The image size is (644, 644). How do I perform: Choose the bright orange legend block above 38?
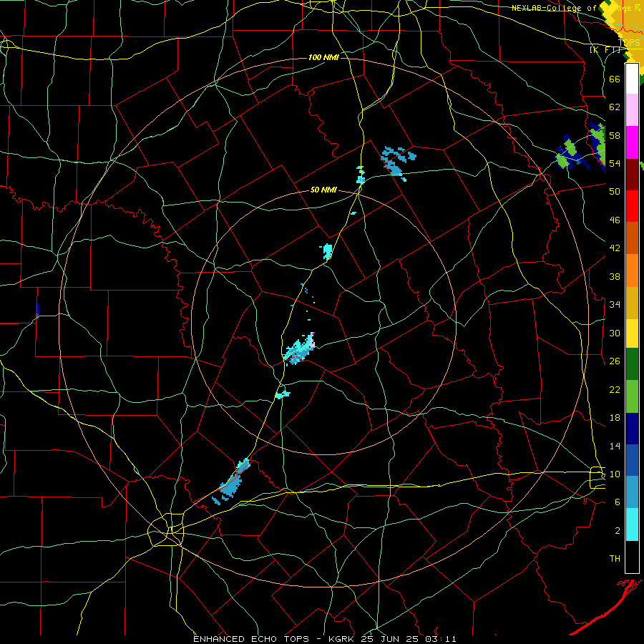pyautogui.click(x=632, y=270)
